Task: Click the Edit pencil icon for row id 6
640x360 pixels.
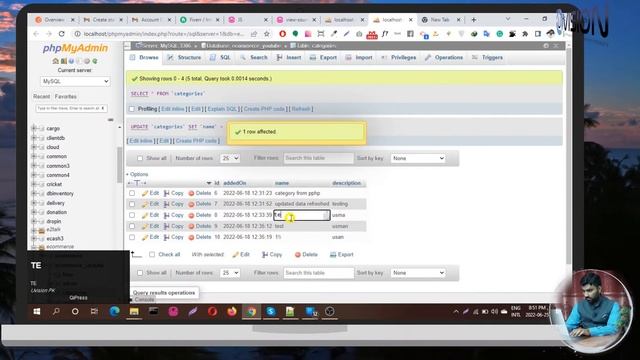Action: point(144,193)
